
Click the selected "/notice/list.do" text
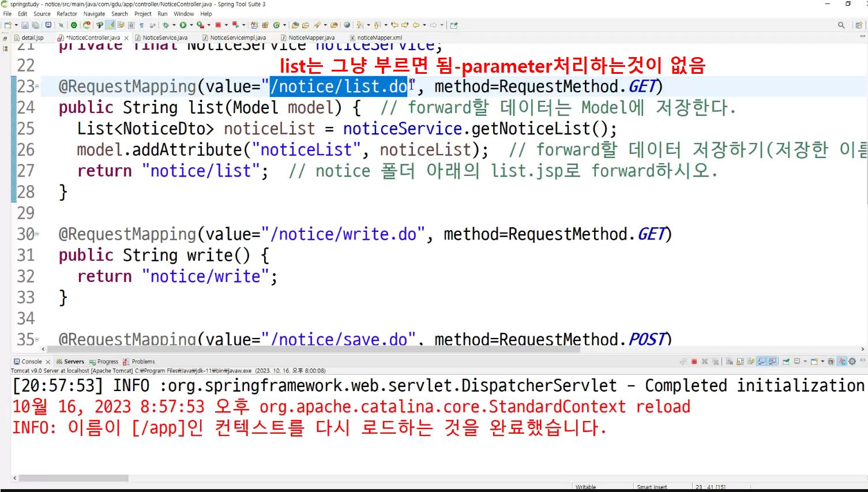[x=339, y=87]
